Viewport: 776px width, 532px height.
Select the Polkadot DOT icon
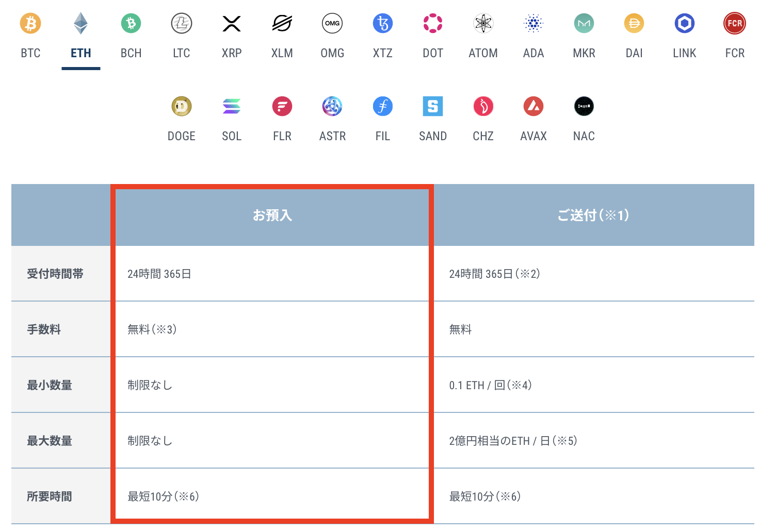pos(433,23)
